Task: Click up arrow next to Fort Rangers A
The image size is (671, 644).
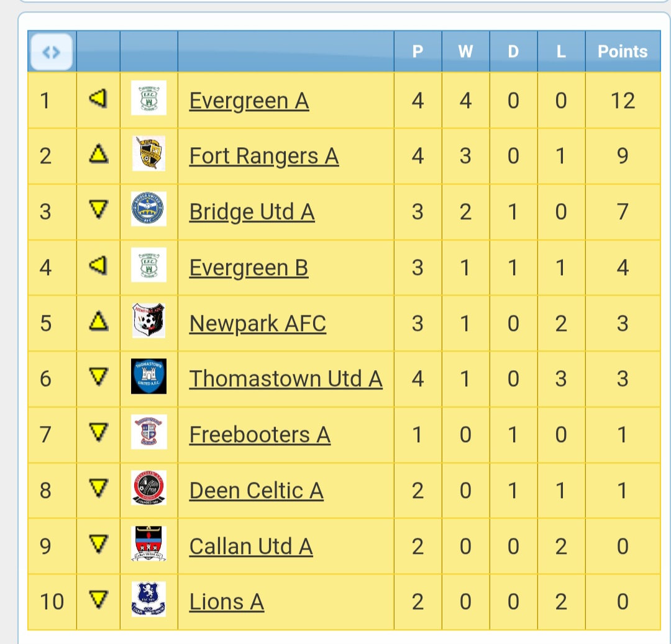Action: click(98, 154)
